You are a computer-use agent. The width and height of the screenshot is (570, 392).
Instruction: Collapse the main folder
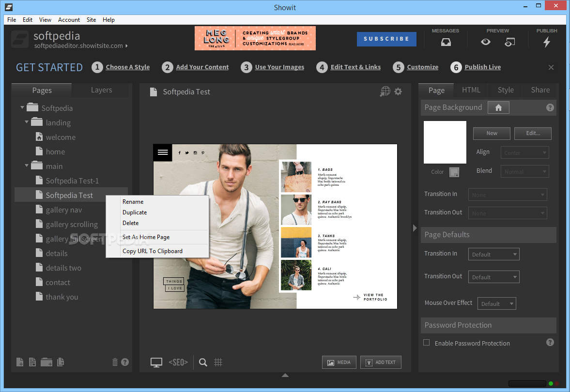(x=27, y=166)
